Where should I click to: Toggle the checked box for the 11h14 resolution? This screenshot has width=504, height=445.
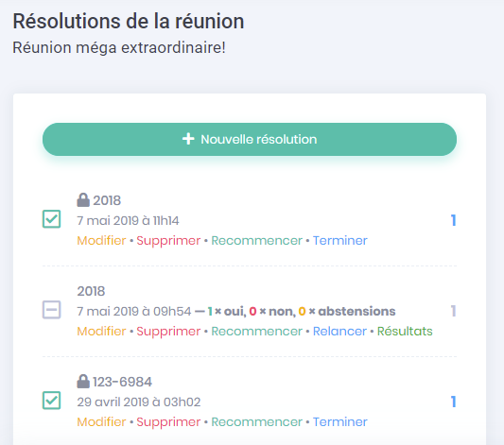[x=51, y=219]
